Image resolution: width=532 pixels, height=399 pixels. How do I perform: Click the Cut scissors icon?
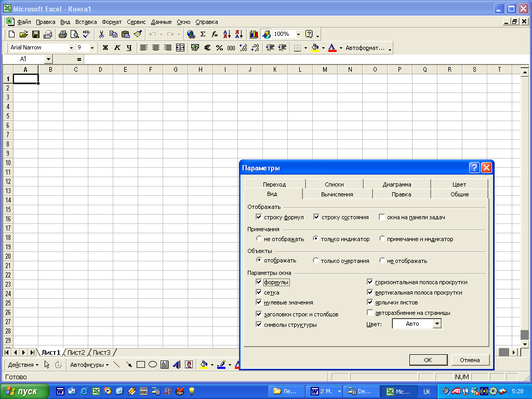click(x=101, y=34)
